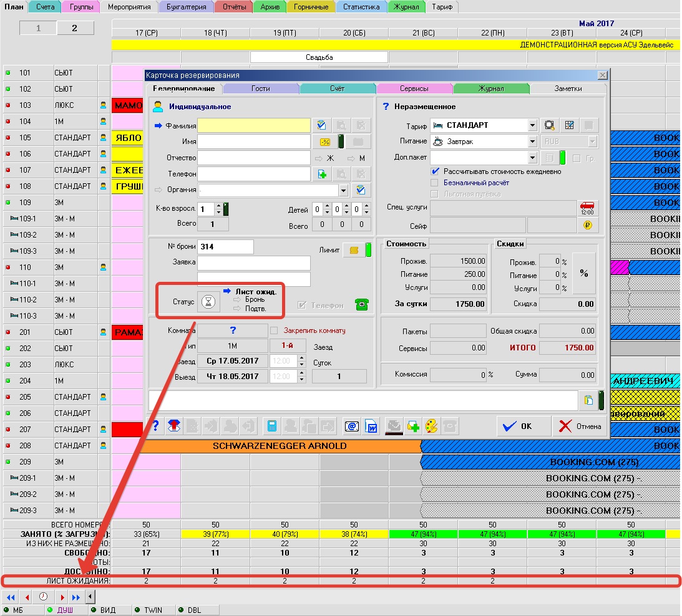The height and width of the screenshot is (616, 682).
Task: Open the tariff grid editor icon
Action: tap(569, 126)
